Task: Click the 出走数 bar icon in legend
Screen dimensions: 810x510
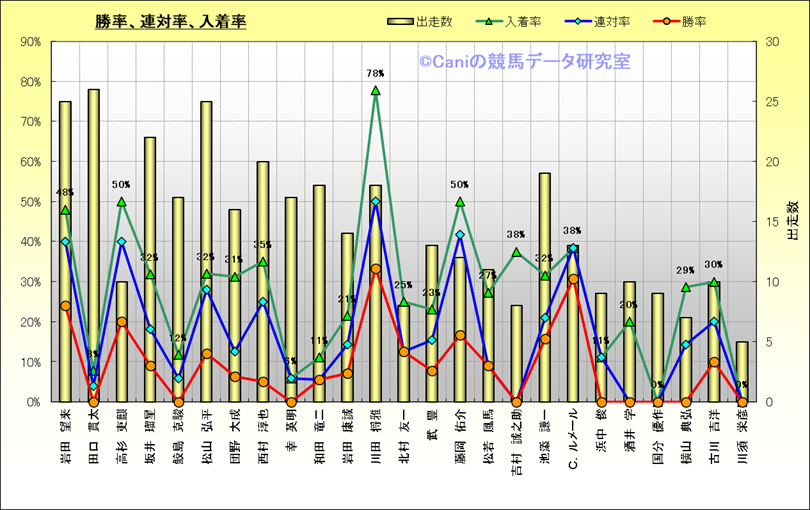Action: point(397,21)
